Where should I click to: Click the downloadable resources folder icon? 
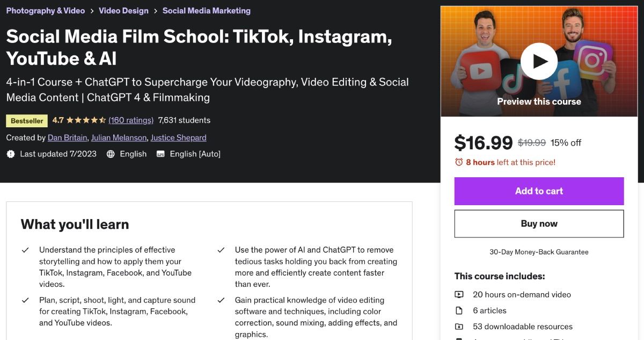click(x=459, y=326)
